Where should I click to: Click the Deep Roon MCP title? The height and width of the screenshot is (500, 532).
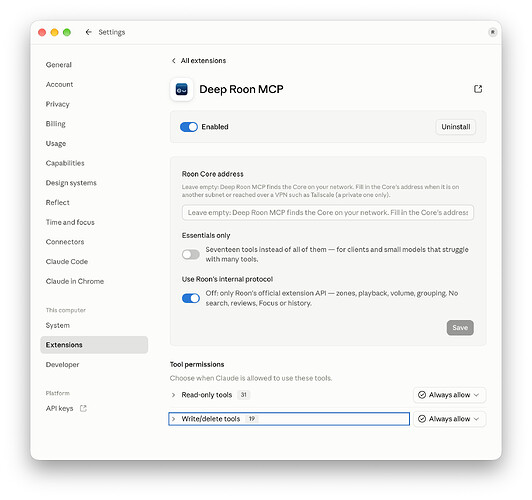pos(241,89)
